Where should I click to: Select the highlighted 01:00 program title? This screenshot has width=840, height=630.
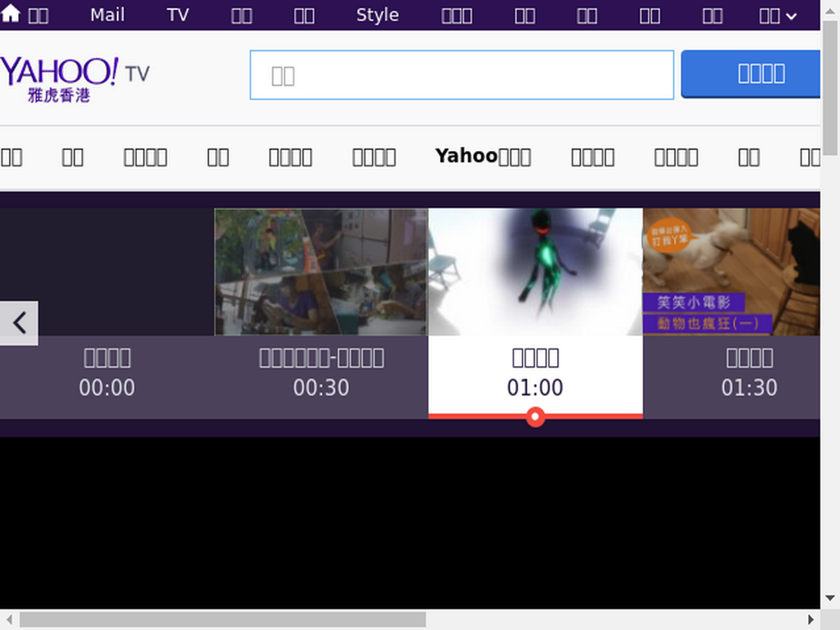pyautogui.click(x=535, y=358)
